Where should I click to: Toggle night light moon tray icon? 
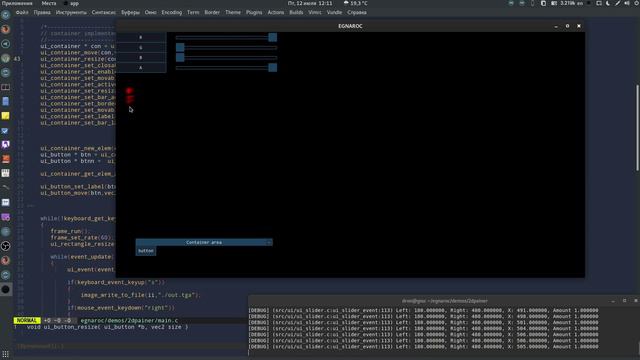(608, 3)
